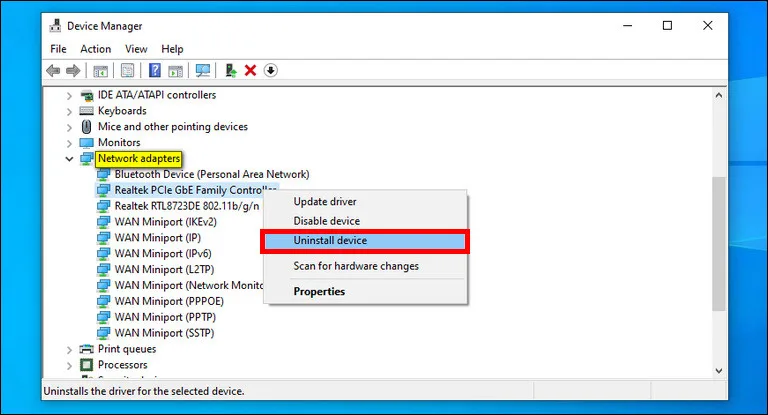Expand the Processors node
The width and height of the screenshot is (768, 415).
pyautogui.click(x=69, y=366)
